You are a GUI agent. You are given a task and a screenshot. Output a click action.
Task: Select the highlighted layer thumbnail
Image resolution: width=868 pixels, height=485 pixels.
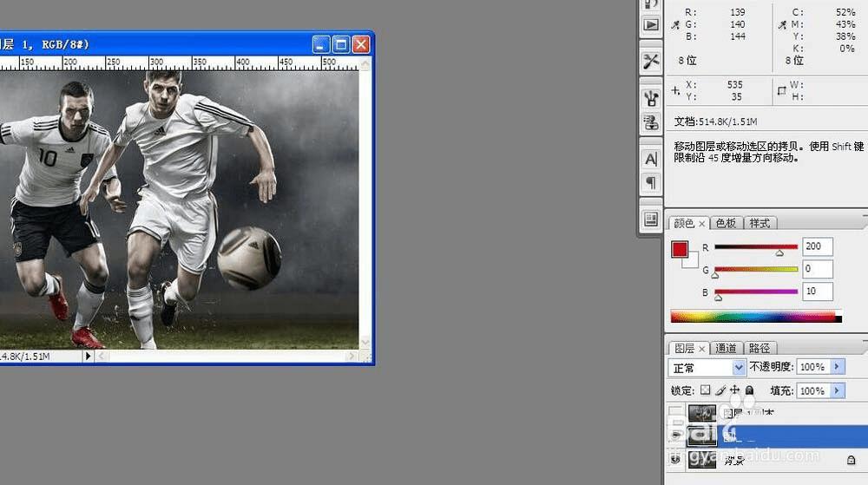click(x=702, y=436)
